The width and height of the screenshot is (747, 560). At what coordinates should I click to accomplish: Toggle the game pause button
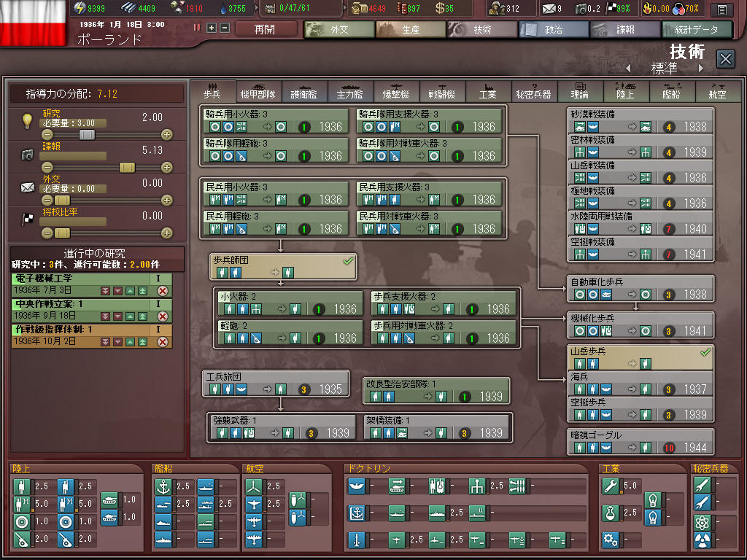coord(197,28)
